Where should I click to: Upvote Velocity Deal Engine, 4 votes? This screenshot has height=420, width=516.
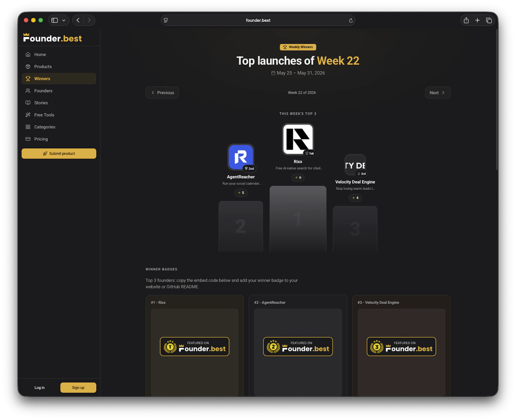point(355,198)
